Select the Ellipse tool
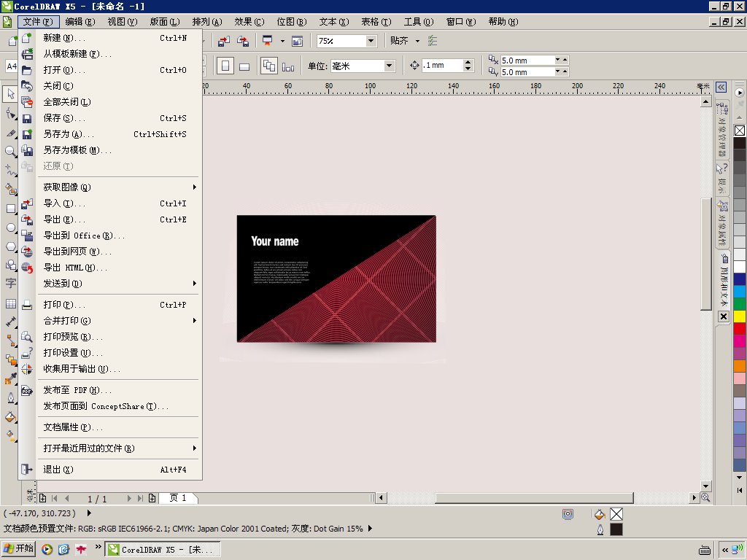Screen dimensions: 747x560 tap(10, 227)
